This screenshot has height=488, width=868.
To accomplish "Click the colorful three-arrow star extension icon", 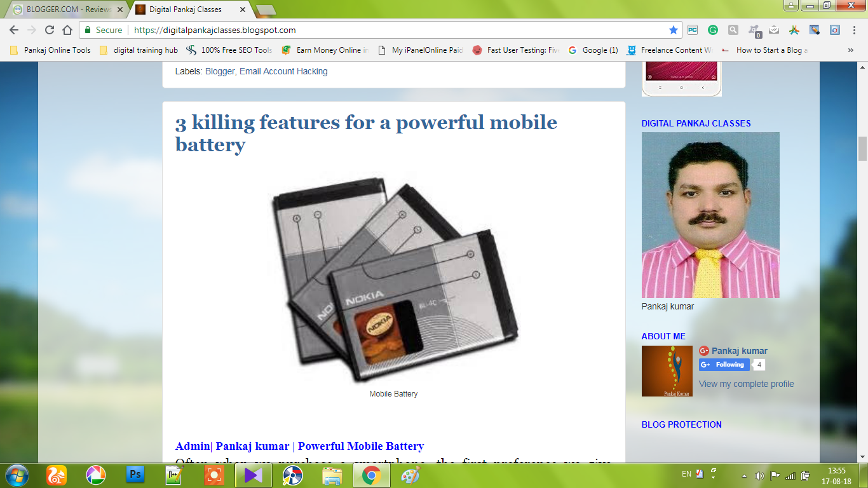I will (794, 30).
